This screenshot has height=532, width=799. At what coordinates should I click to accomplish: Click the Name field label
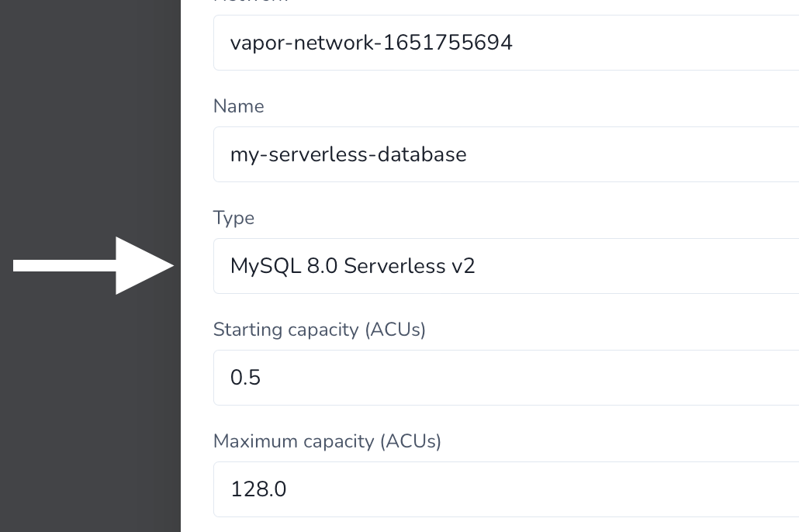pos(238,106)
